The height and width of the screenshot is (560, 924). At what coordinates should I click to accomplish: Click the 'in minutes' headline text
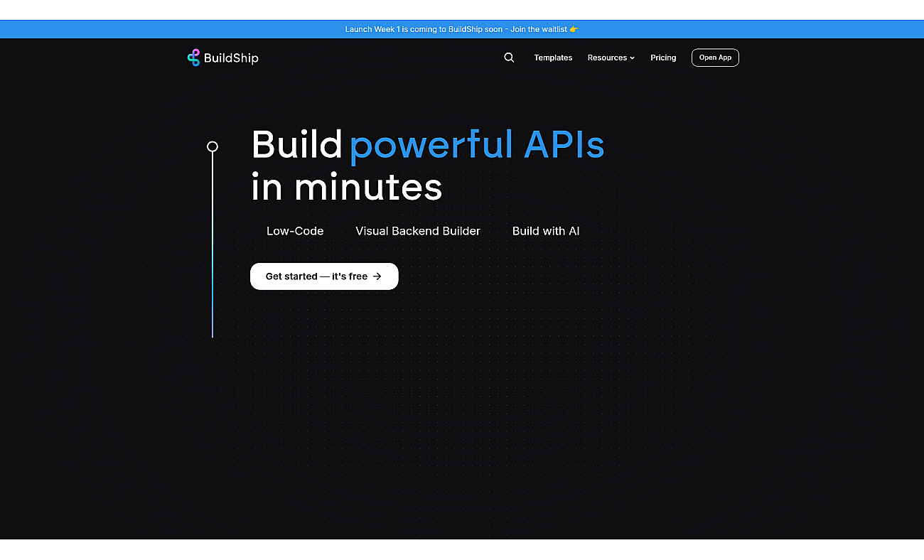(x=347, y=187)
